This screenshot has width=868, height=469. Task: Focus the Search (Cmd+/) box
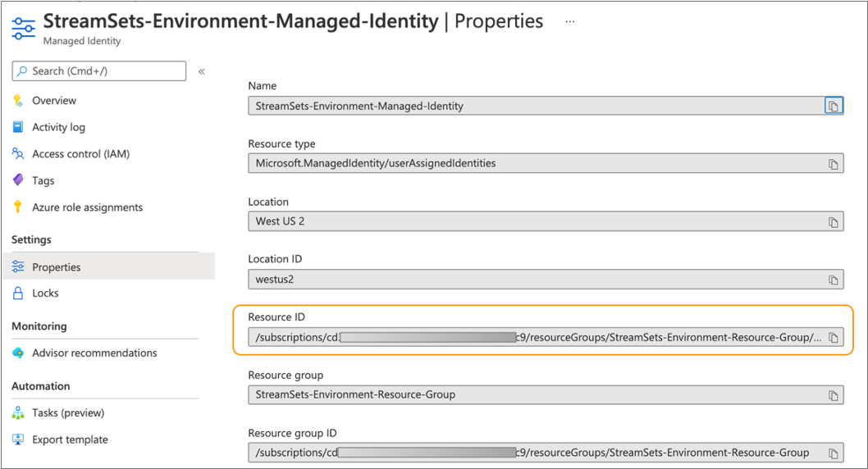pyautogui.click(x=99, y=71)
